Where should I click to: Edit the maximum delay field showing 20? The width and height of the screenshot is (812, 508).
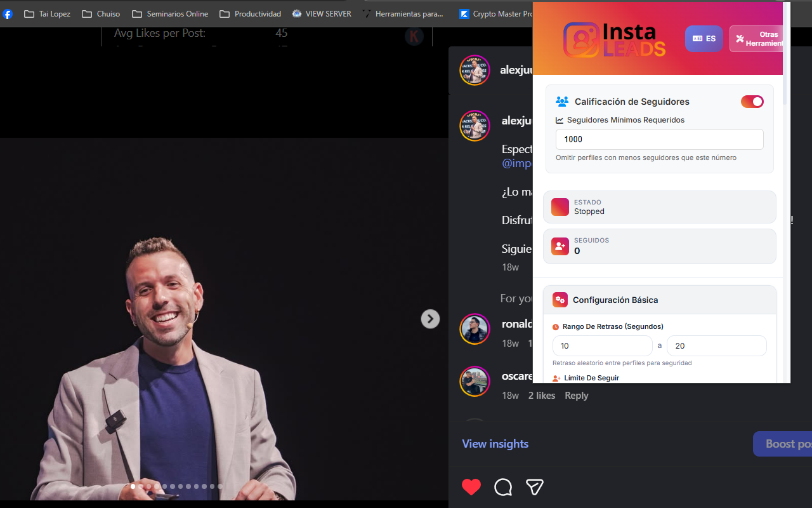pos(717,346)
